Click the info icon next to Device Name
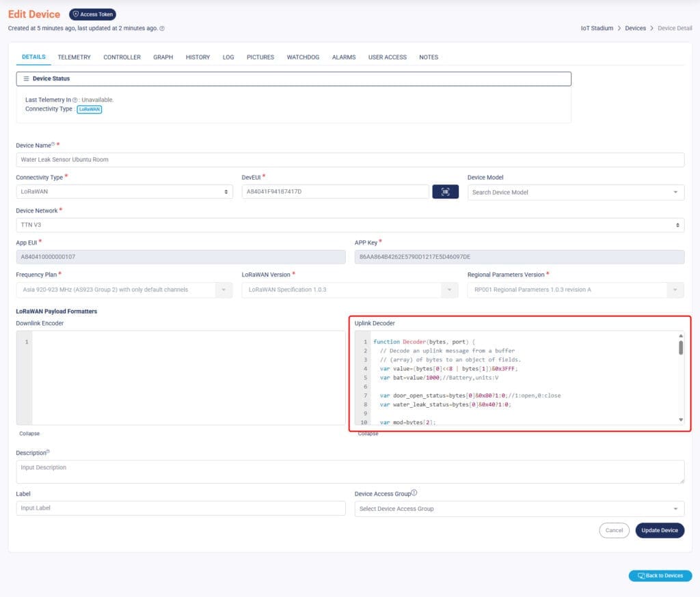Viewport: 700px width, 597px height. click(x=53, y=144)
